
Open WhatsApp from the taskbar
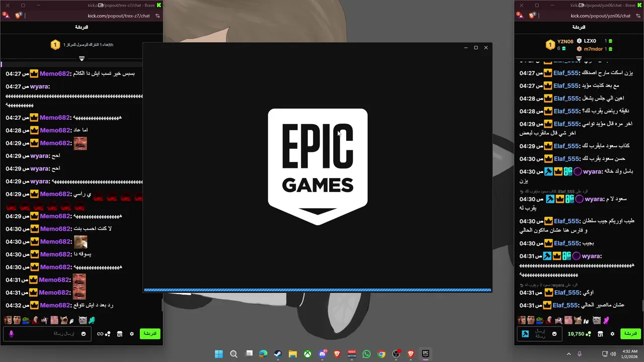pos(366,354)
